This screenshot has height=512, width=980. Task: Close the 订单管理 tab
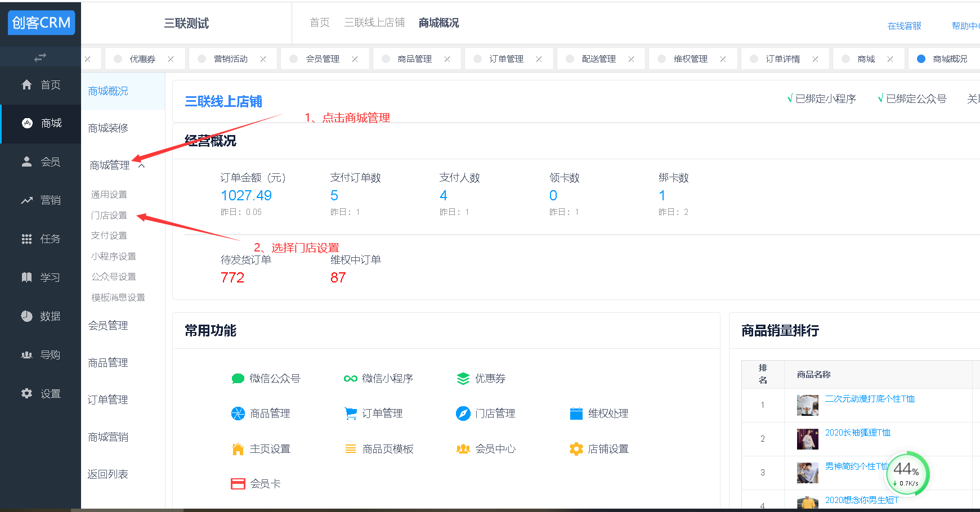(539, 59)
